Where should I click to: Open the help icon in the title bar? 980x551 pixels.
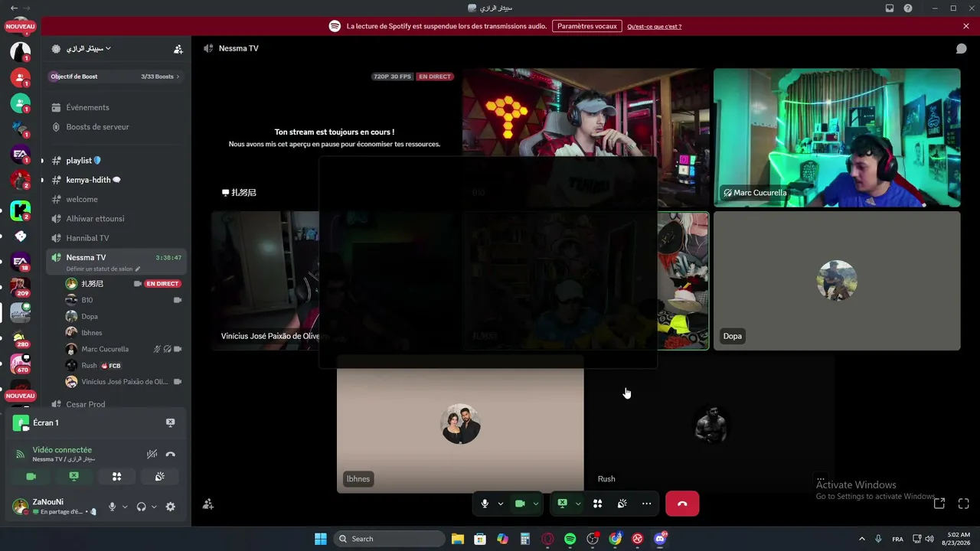908,8
